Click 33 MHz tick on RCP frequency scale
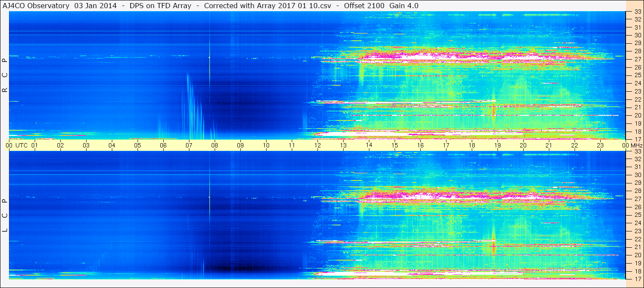This screenshot has height=288, width=644. point(638,11)
